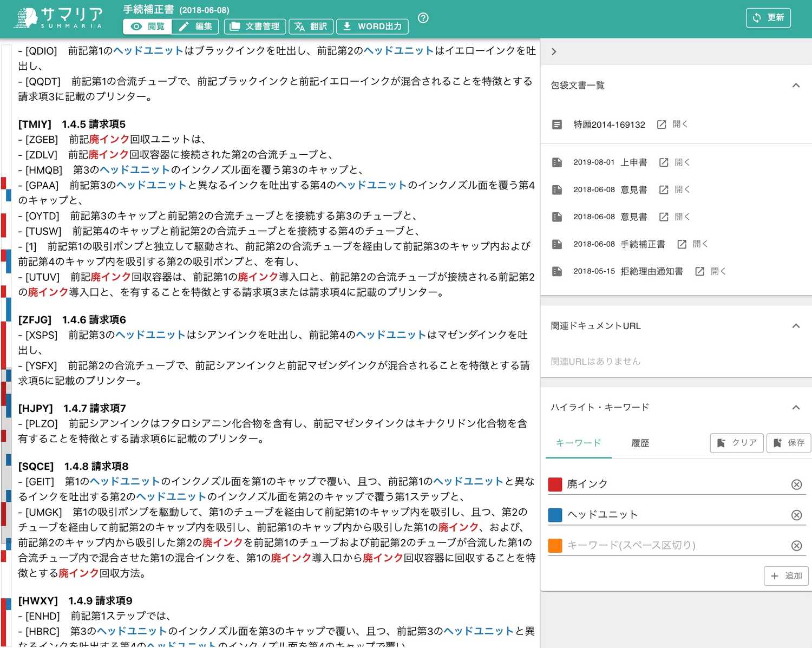Viewport: 812px width, 648px height.
Task: Click 開く for 2018-05-15 拒絶理由通知書
Action: coord(718,271)
